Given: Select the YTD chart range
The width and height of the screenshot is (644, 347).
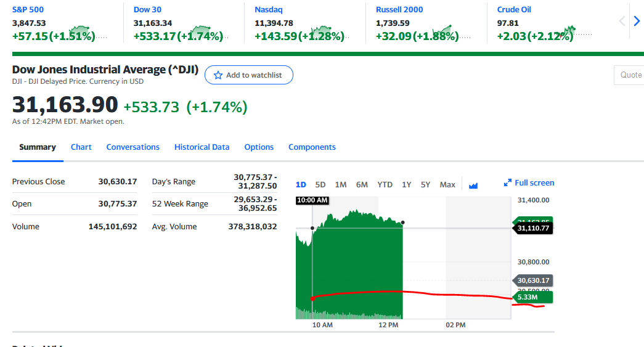Looking at the screenshot, I should (385, 185).
